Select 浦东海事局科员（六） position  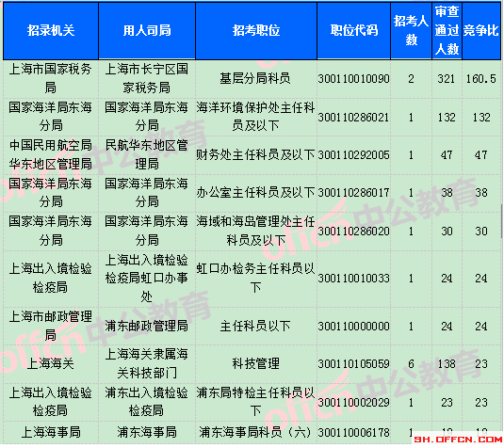(255, 432)
